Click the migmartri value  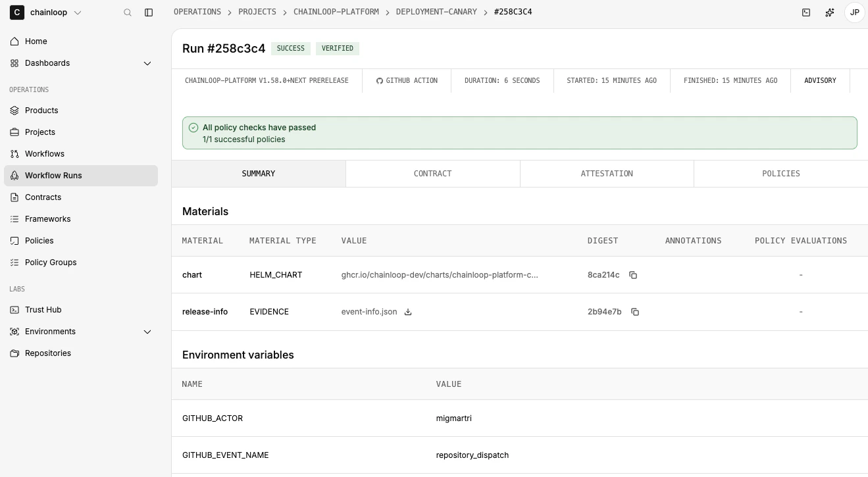click(x=454, y=418)
